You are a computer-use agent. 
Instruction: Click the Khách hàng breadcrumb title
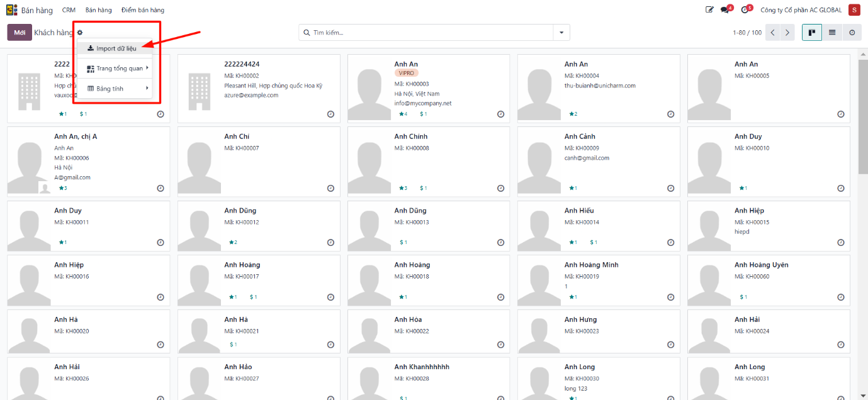point(54,33)
